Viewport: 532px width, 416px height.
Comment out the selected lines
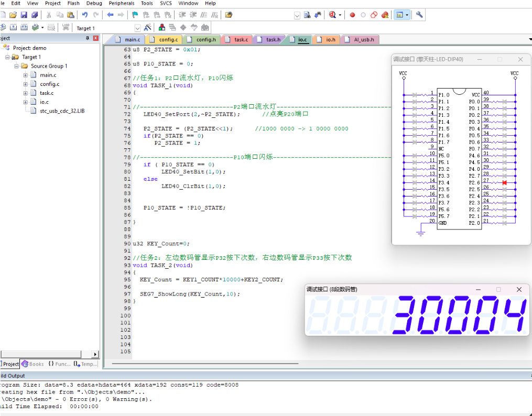pos(204,15)
